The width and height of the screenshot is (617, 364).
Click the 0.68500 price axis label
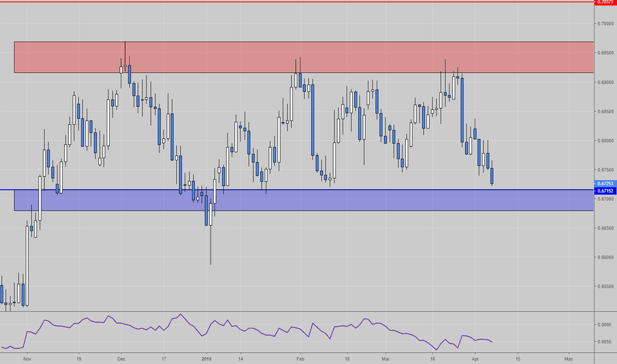pyautogui.click(x=605, y=111)
